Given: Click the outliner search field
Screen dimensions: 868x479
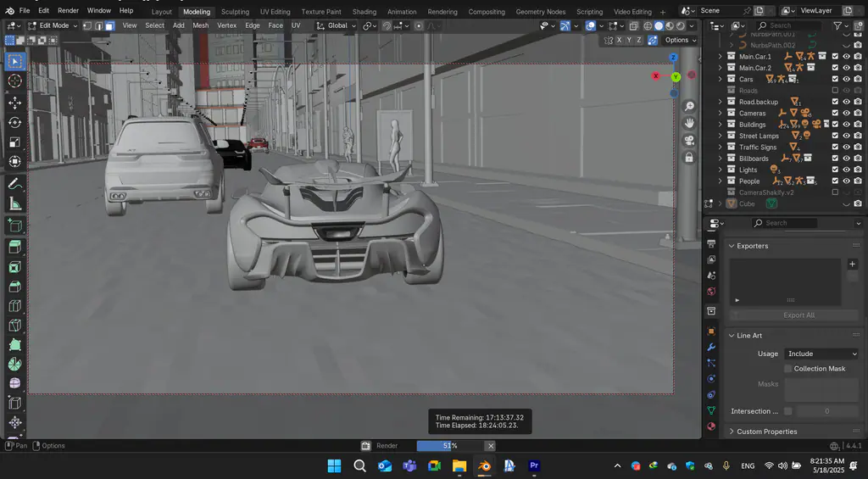Looking at the screenshot, I should point(791,25).
